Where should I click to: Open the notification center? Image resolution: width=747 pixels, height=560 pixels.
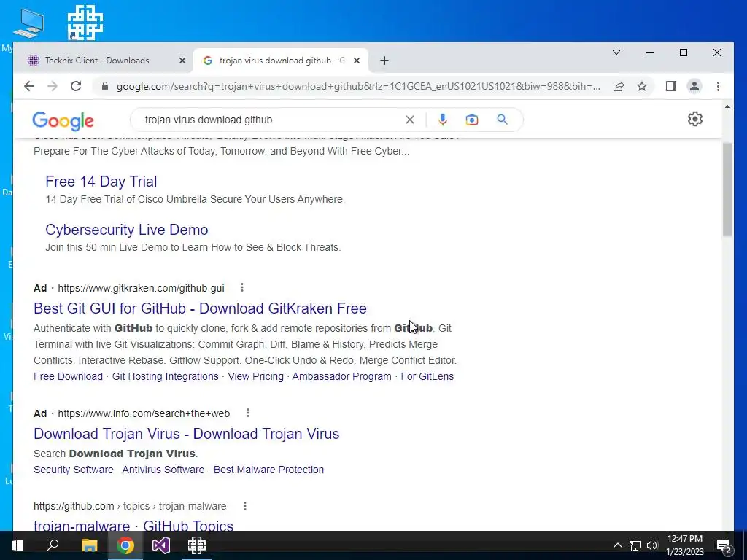pos(724,545)
